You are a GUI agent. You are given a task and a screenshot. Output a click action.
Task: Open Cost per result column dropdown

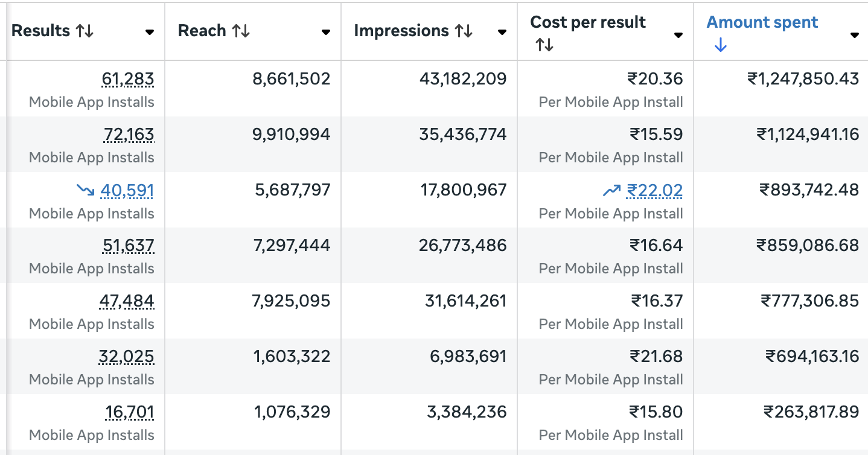678,35
